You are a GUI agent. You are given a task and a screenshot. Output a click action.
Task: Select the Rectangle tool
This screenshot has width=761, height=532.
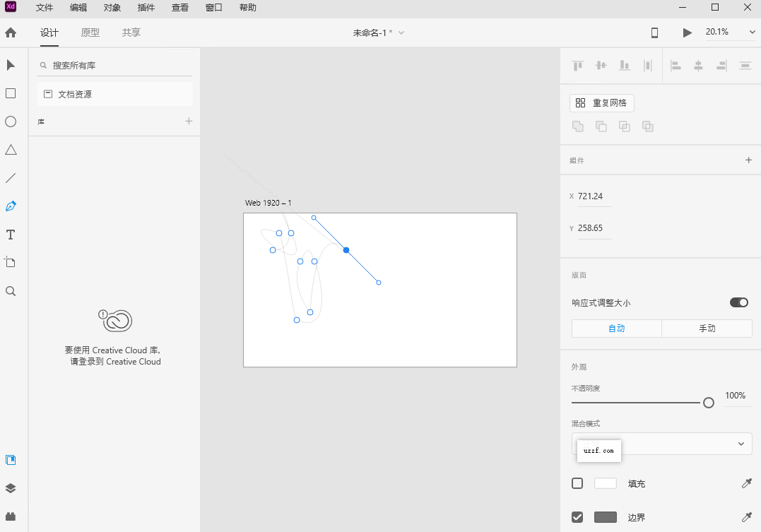tap(11, 93)
